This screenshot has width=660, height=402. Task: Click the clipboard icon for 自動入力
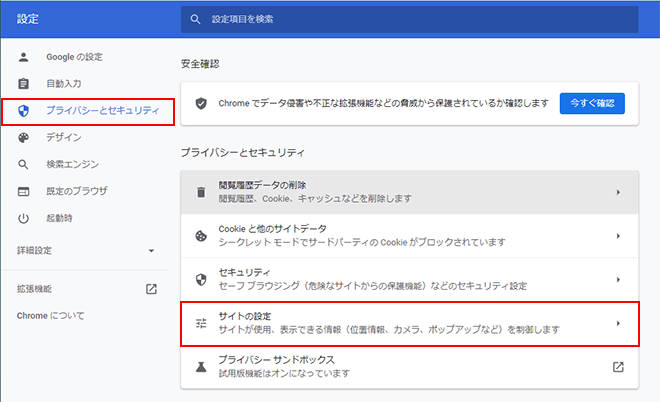click(24, 83)
